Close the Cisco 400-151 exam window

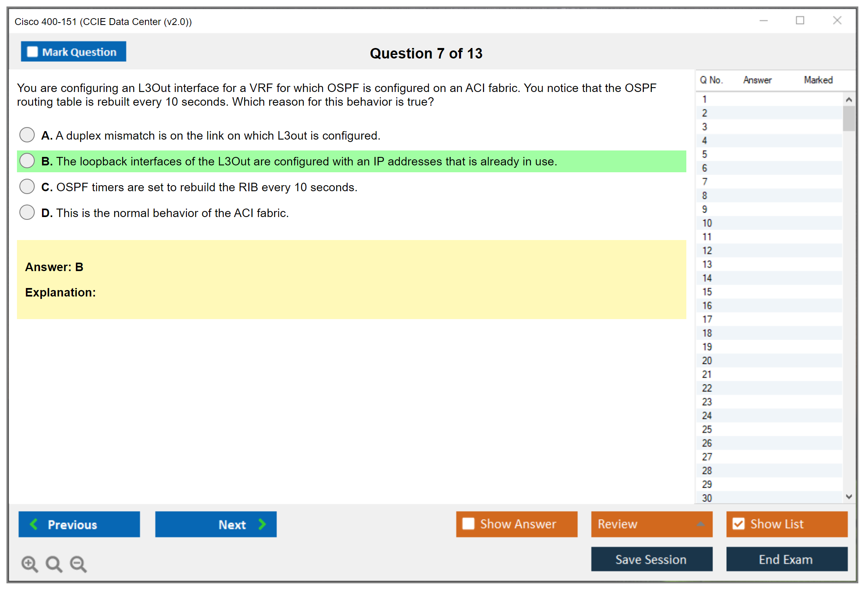pos(837,21)
